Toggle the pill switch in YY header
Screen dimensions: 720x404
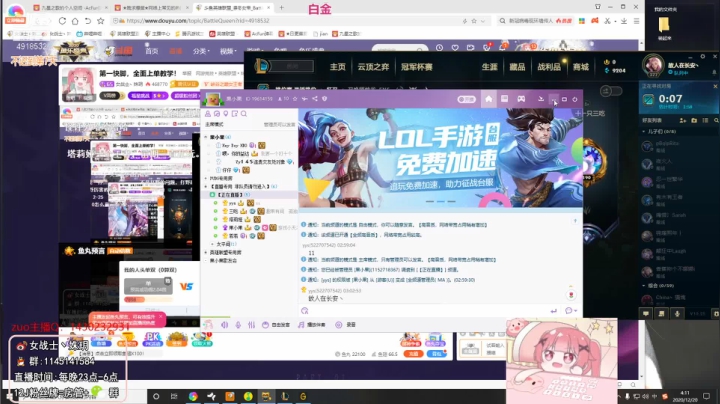click(466, 99)
